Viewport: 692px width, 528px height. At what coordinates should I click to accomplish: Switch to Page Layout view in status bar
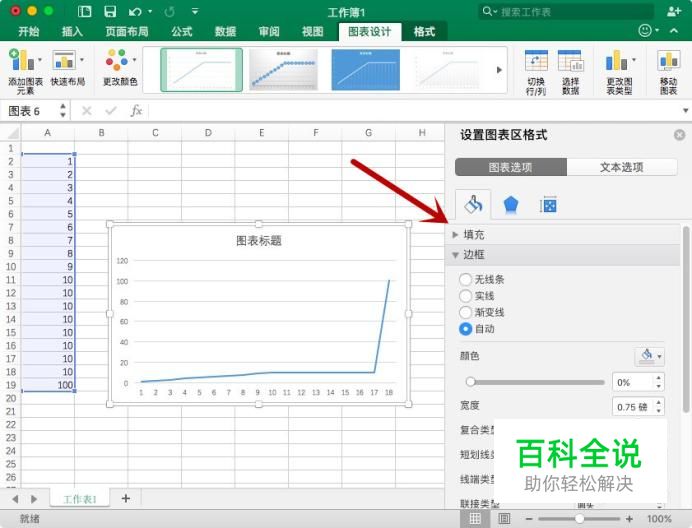tap(504, 519)
